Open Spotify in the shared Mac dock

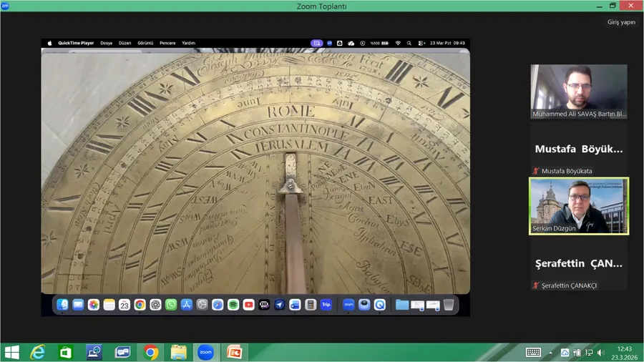click(233, 305)
